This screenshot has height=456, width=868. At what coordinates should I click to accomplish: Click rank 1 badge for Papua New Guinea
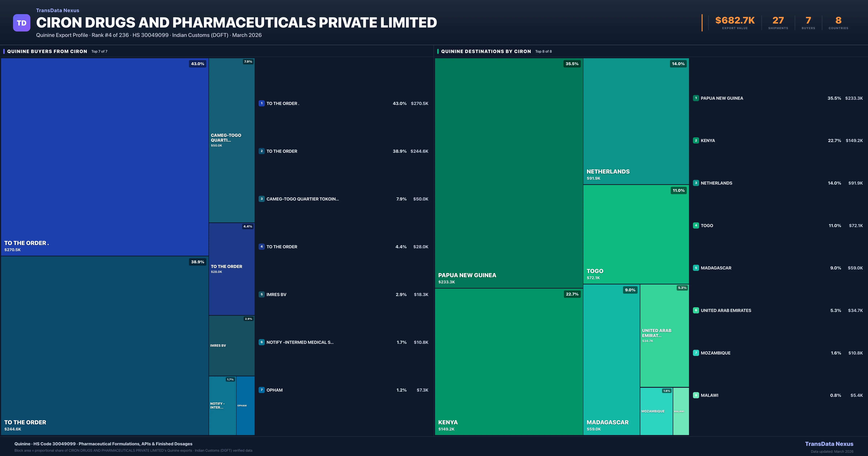[x=696, y=98]
